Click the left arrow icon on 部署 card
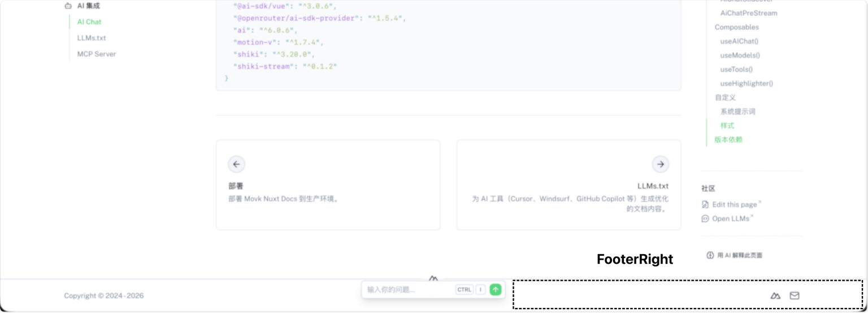This screenshot has width=868, height=313. pos(236,164)
